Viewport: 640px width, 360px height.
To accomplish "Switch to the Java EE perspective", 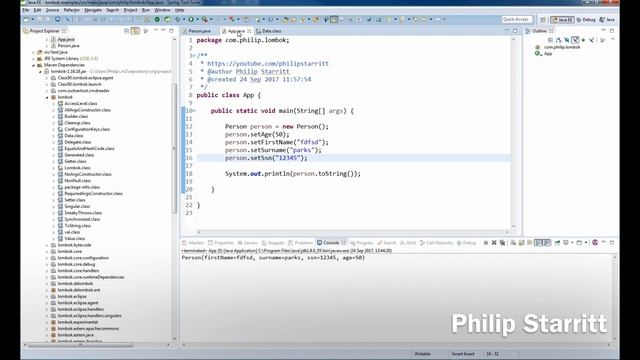I will (562, 20).
